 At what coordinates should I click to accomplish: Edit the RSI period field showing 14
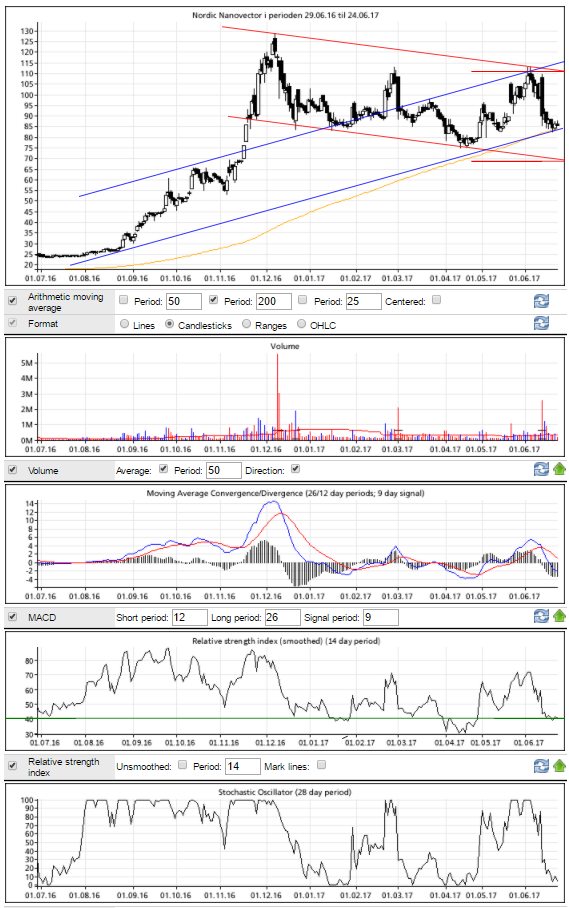[x=243, y=766]
